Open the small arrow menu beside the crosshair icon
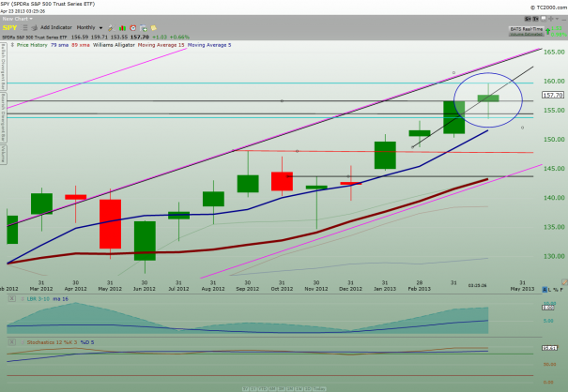The height and width of the screenshot is (392, 568). coord(557,19)
